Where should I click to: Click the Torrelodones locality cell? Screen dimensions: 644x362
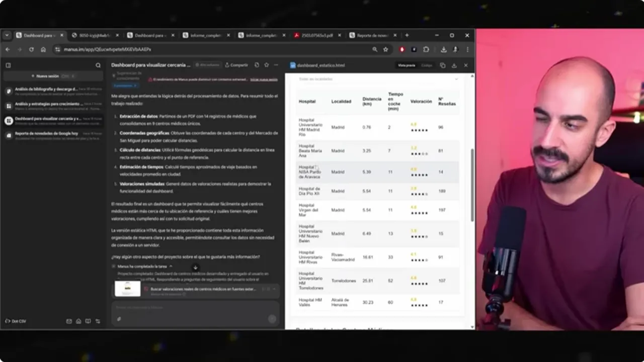[x=344, y=281]
